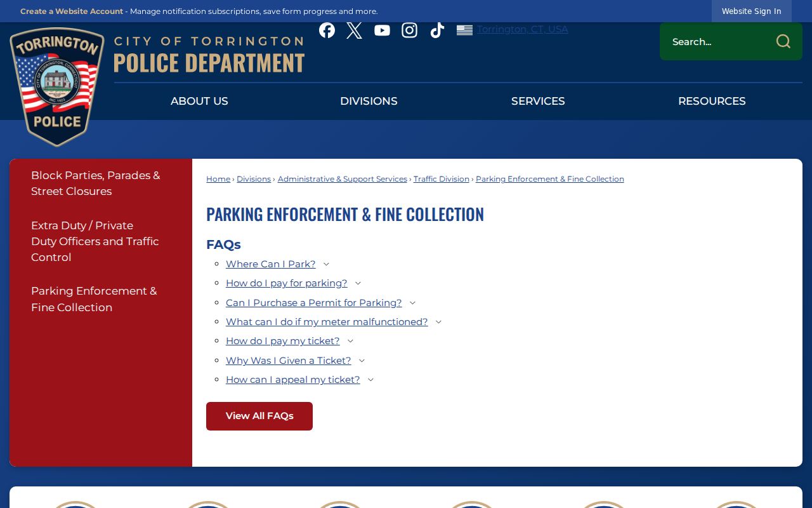Select Extra Duty / Private Duty Officers sidebar item

point(95,241)
